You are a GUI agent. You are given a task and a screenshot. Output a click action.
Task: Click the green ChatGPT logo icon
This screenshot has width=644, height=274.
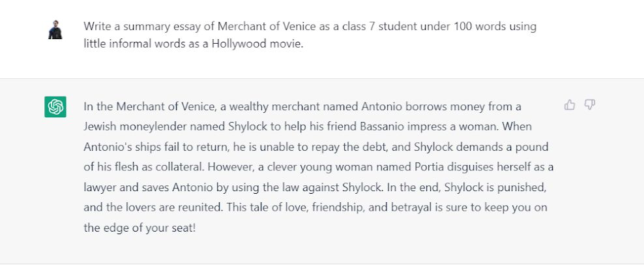pos(55,107)
